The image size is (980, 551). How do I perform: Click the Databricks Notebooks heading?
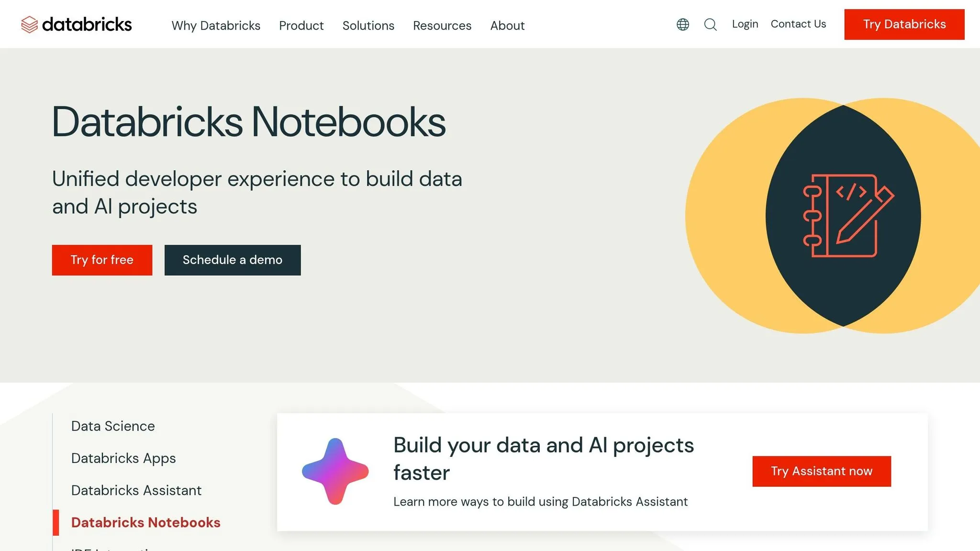[x=249, y=122]
